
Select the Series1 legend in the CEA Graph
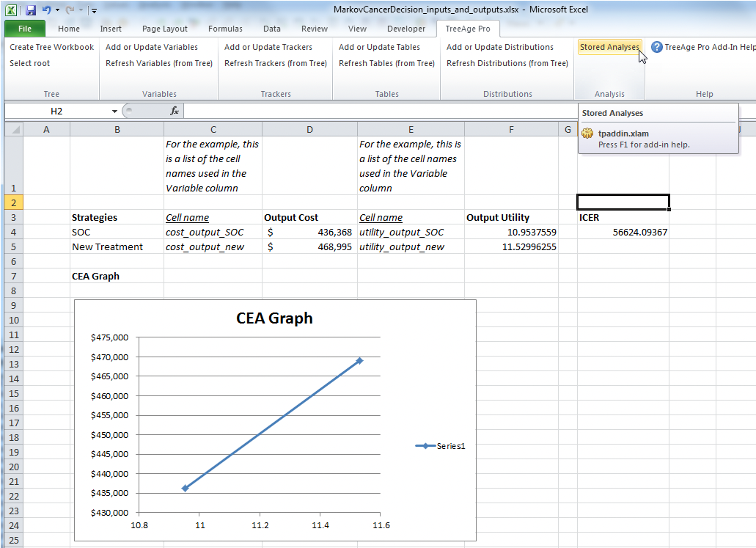click(440, 445)
